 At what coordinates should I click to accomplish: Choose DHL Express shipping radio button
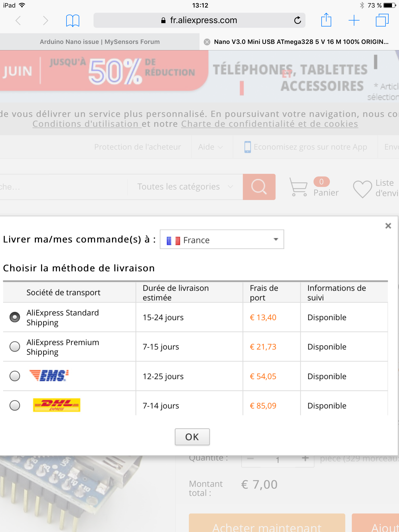pyautogui.click(x=15, y=405)
